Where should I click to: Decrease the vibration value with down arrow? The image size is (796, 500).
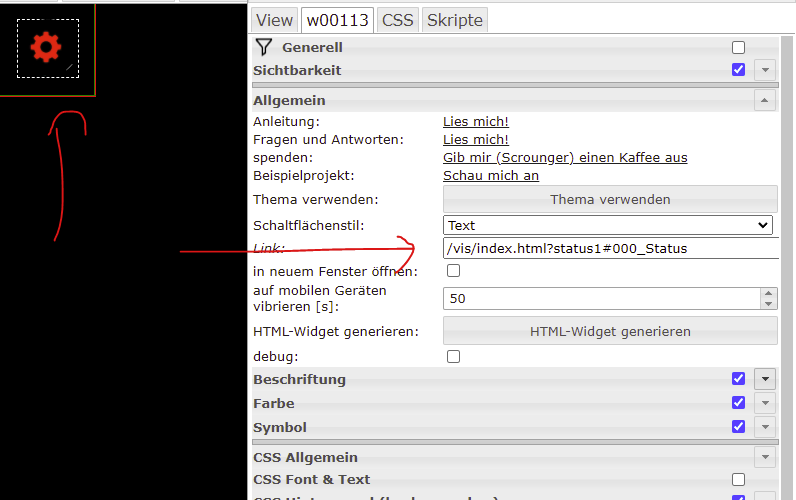(768, 304)
